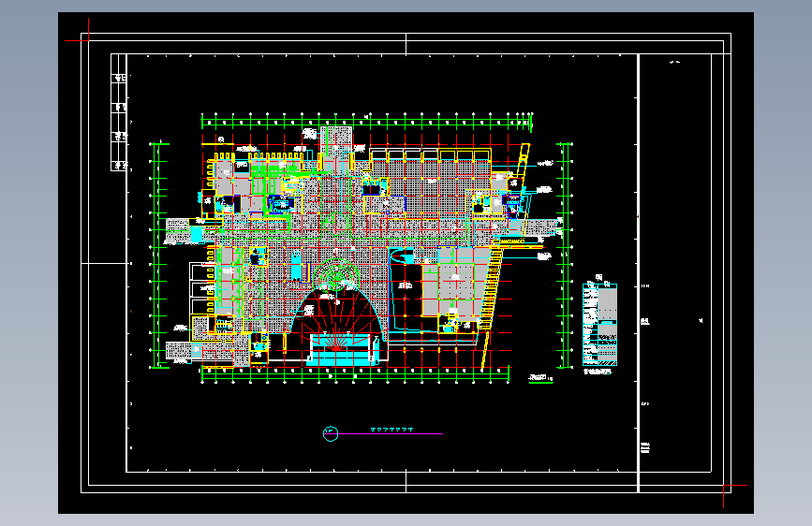Select the red crosshair at the sheet's top-left corner
This screenshot has height=526, width=812.
click(88, 40)
